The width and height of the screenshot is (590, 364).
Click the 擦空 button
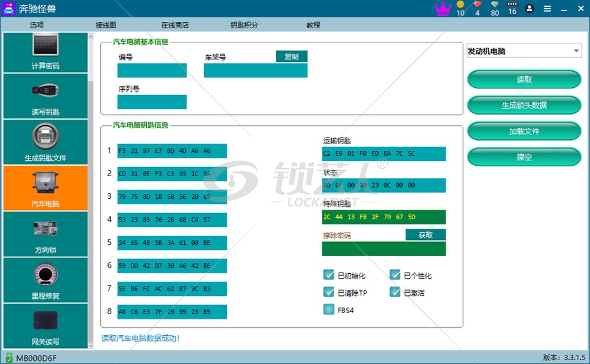pos(524,157)
